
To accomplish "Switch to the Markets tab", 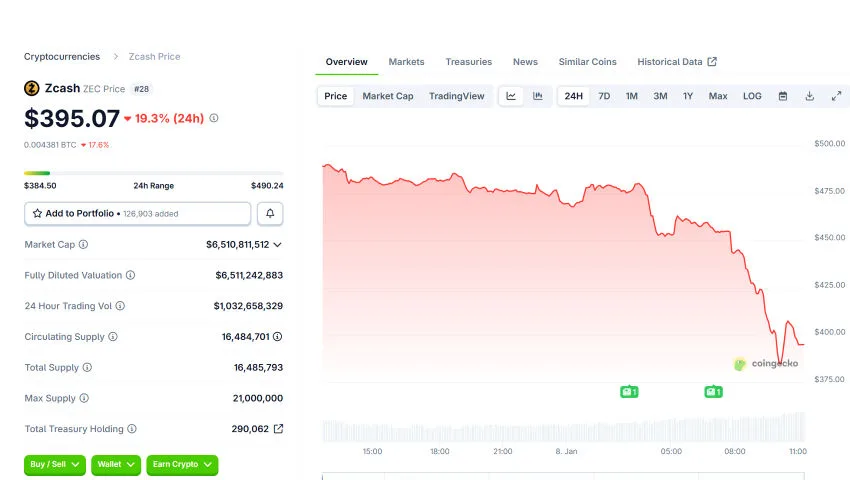I will click(x=406, y=62).
